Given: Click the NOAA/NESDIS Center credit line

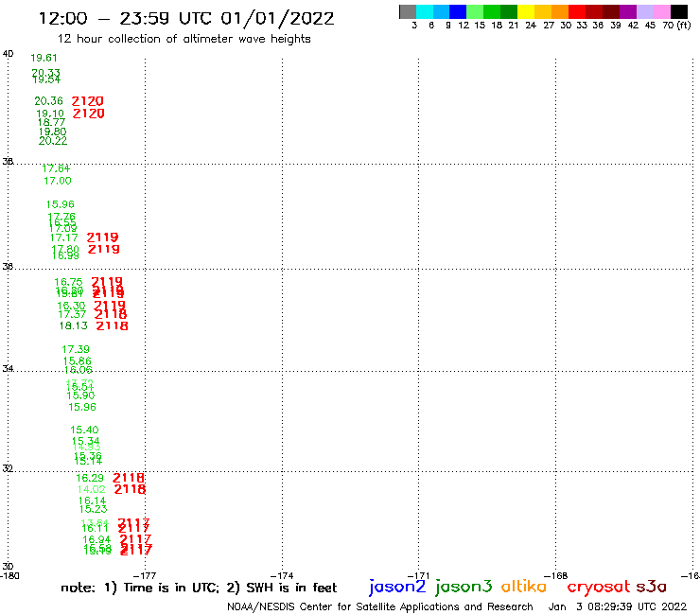Looking at the screenshot, I should pyautogui.click(x=380, y=607).
